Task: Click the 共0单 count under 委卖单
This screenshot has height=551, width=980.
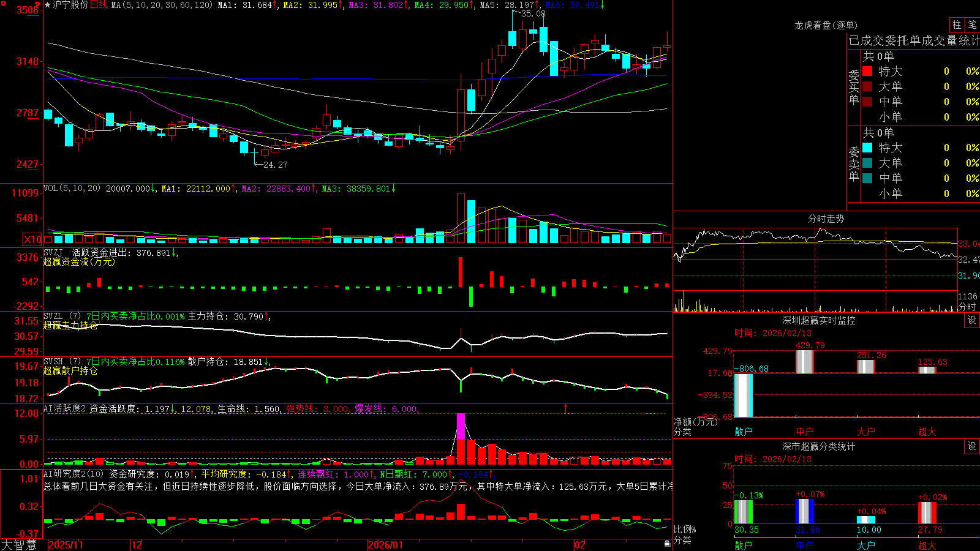Action: tap(878, 132)
